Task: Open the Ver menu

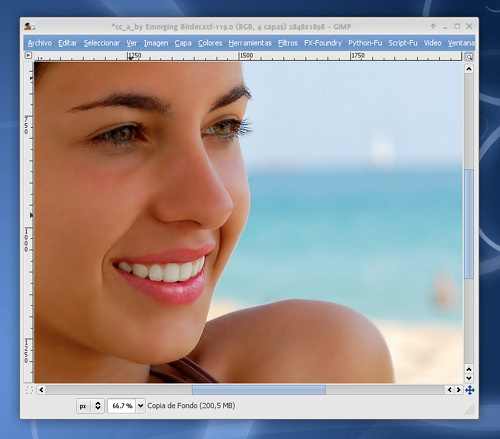Action: pyautogui.click(x=131, y=43)
